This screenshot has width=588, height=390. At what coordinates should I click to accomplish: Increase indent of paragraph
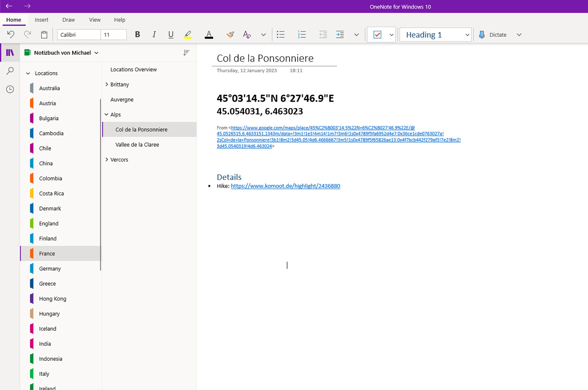[x=339, y=34]
